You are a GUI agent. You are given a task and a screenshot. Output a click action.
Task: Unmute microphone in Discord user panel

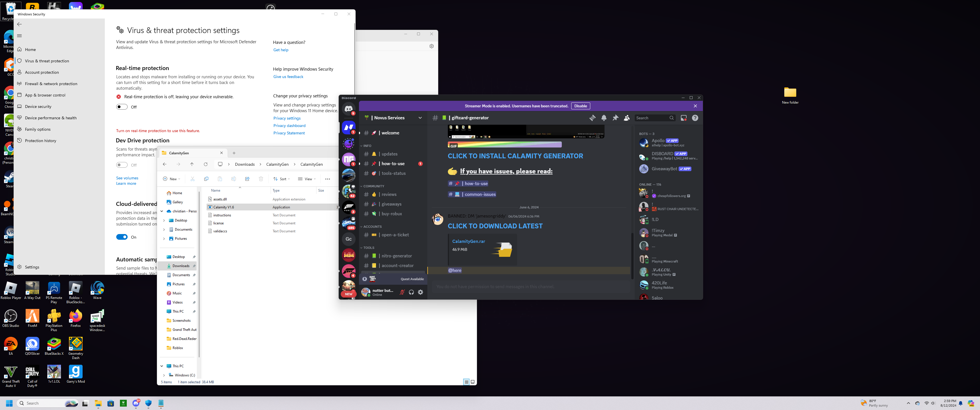click(x=402, y=292)
